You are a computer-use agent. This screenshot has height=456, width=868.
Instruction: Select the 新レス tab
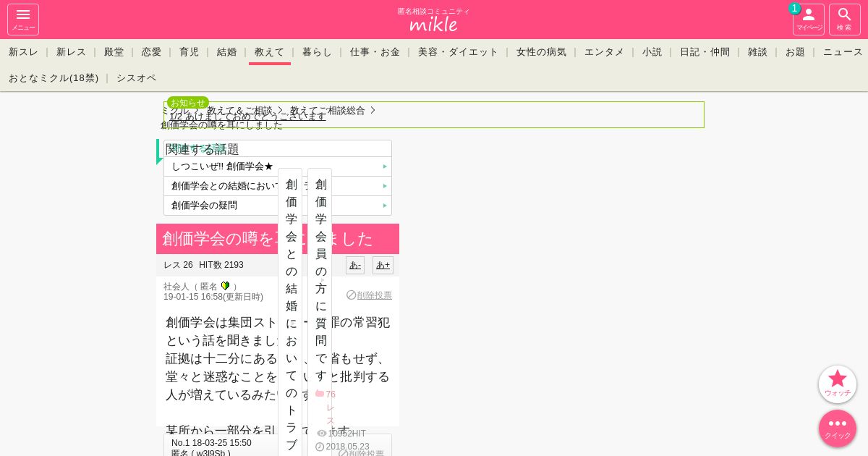72,52
